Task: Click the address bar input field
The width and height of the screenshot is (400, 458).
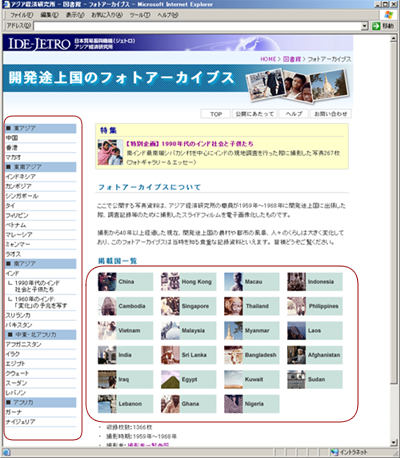Action: click(197, 26)
